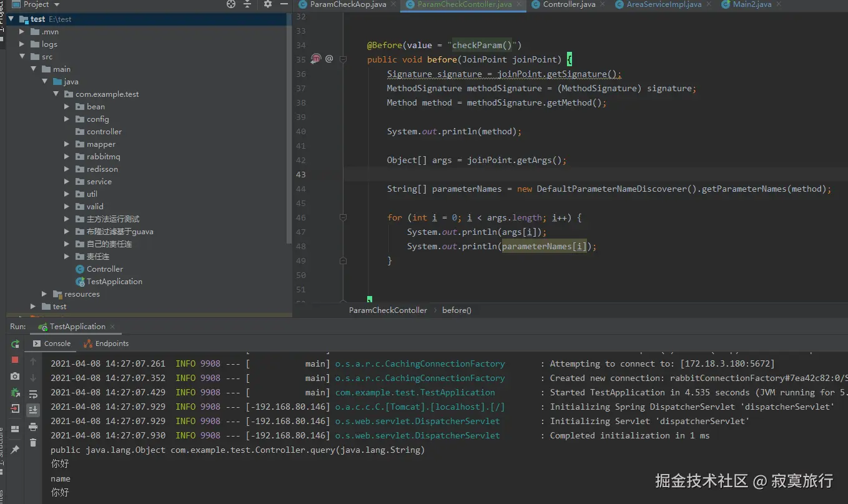This screenshot has height=504, width=848.
Task: Collapse all in the Project tree
Action: (247, 4)
